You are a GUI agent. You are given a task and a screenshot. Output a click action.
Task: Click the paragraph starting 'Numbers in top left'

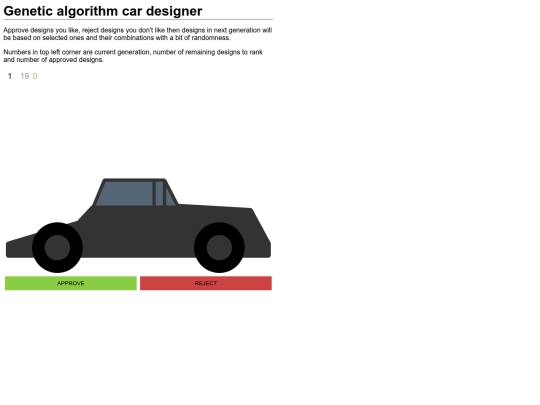(x=133, y=56)
